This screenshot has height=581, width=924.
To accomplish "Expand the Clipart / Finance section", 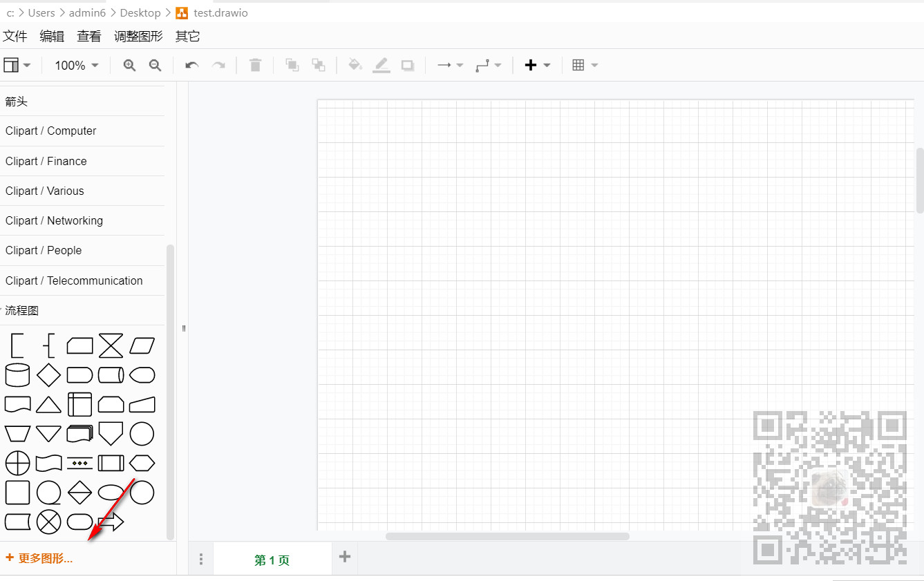I will [x=82, y=161].
